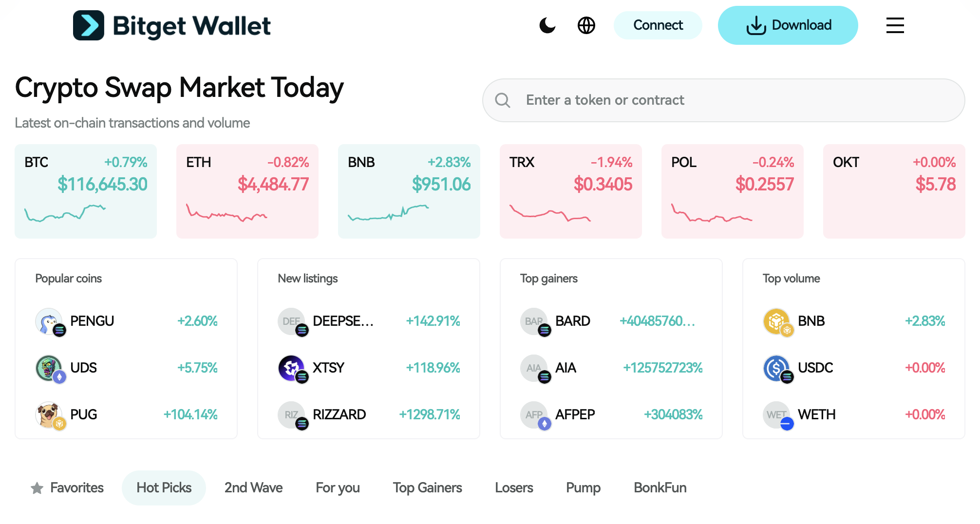The image size is (980, 524).
Task: Click the BNB coin icon in Top volume
Action: pos(776,321)
